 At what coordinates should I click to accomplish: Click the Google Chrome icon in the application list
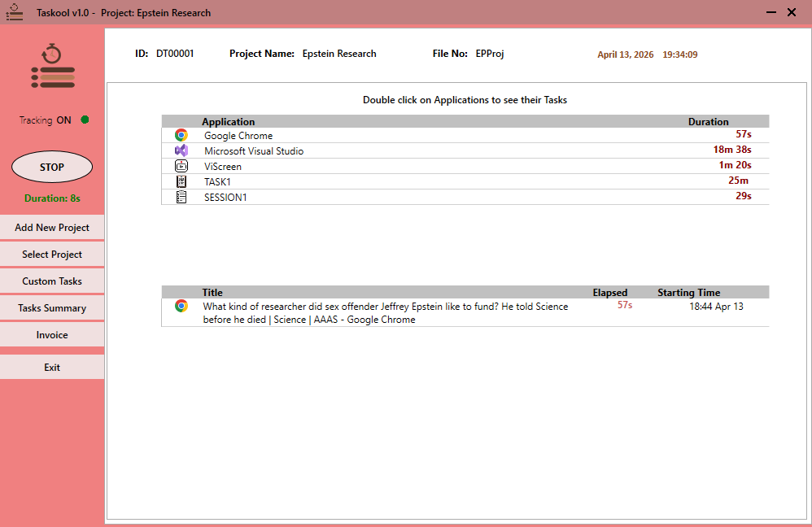coord(181,135)
